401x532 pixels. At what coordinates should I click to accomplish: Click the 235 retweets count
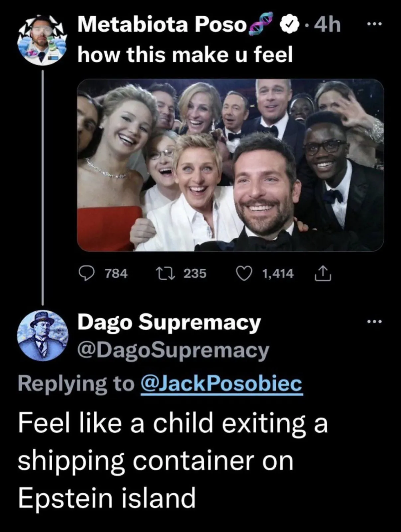(x=195, y=274)
